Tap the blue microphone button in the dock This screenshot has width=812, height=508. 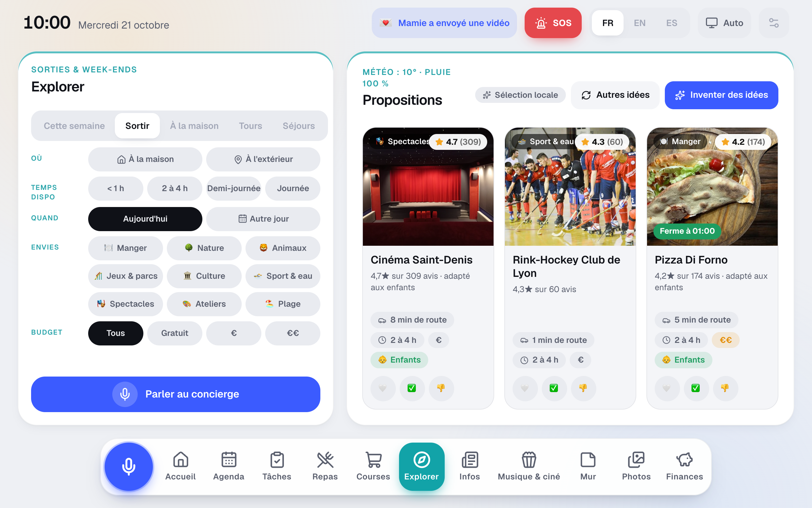[x=128, y=466]
